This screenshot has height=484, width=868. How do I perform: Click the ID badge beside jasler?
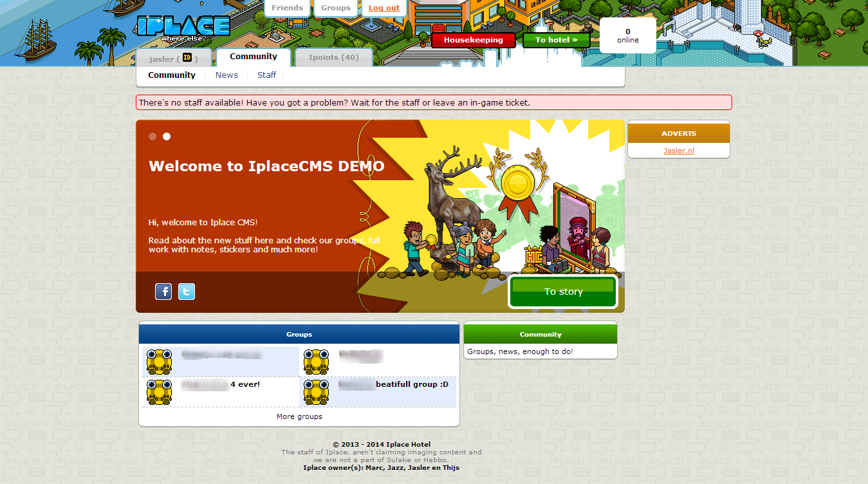coord(187,58)
